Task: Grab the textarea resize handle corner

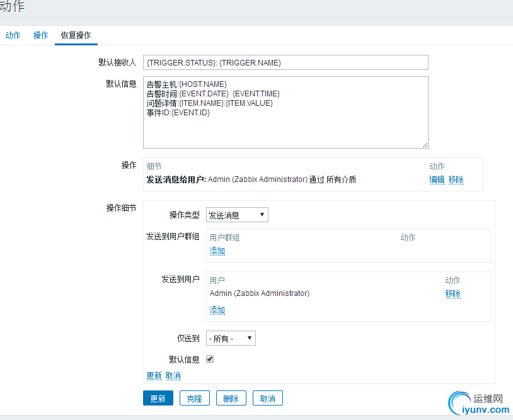Action: point(425,145)
